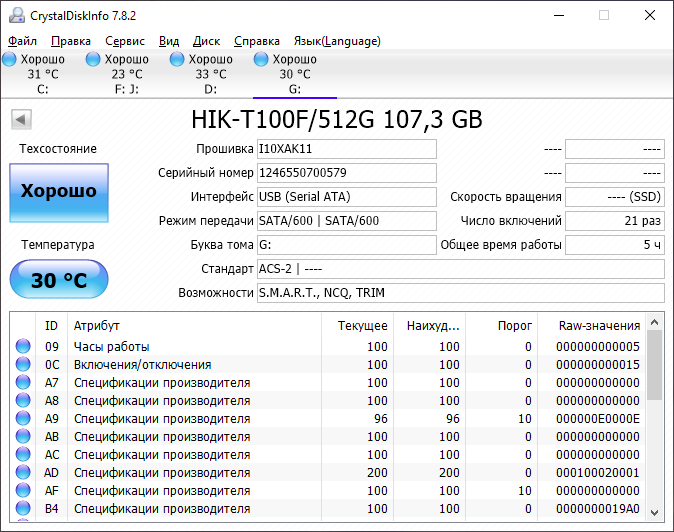Click the Порог column header
This screenshot has width=674, height=532.
tap(502, 326)
